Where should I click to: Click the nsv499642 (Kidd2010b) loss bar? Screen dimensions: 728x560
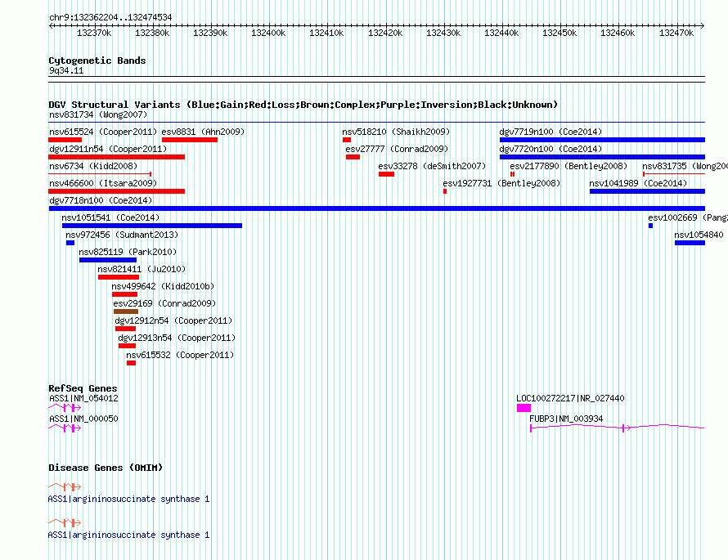tap(124, 294)
